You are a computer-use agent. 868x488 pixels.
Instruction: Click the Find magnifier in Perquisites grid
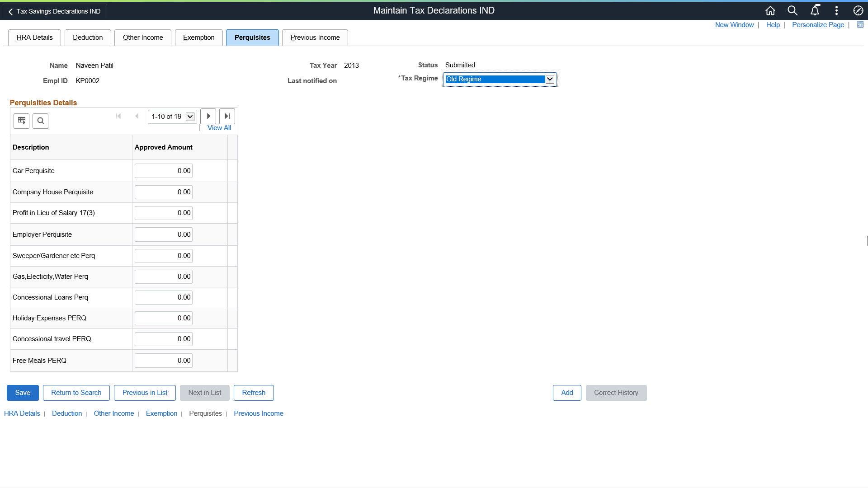coord(41,121)
